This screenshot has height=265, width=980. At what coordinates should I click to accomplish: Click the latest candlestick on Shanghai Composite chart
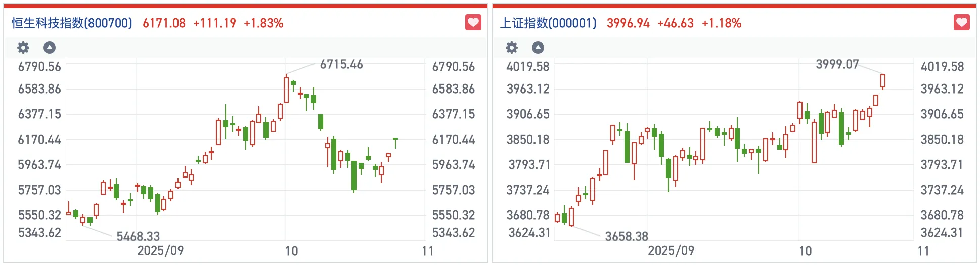883,81
